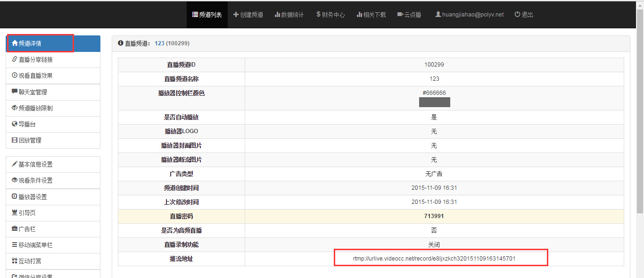The height and width of the screenshot is (278, 644).
Task: Click the 播放器LOGO row label
Action: coord(182,131)
